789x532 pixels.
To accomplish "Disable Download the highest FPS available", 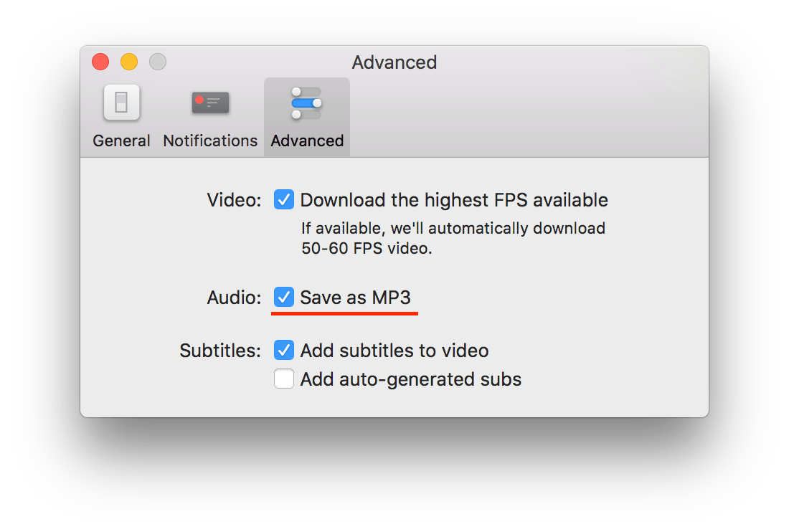I will pyautogui.click(x=284, y=199).
